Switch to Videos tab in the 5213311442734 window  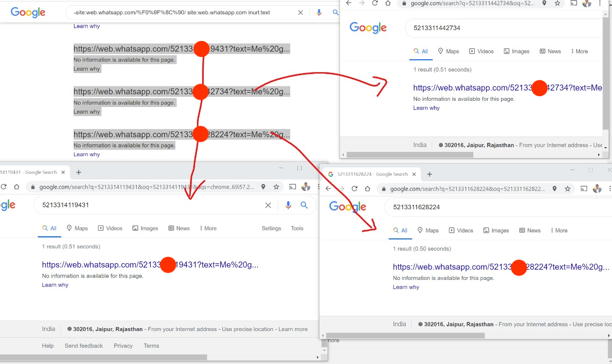(481, 51)
